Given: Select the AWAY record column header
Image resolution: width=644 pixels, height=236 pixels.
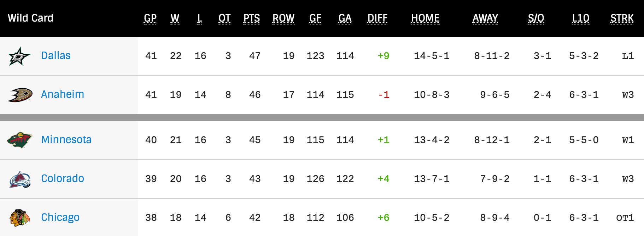Looking at the screenshot, I should (x=485, y=18).
